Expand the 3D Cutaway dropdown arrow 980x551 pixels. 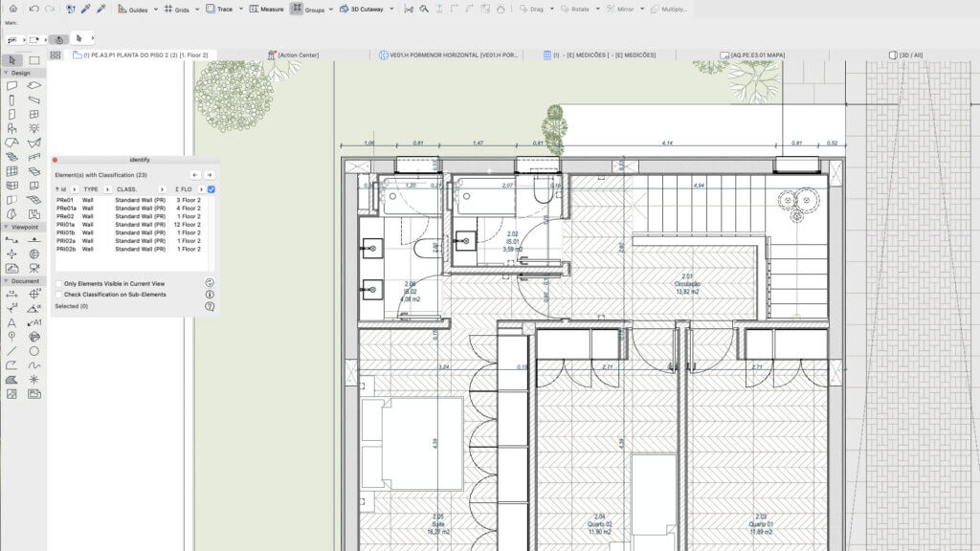[x=391, y=10]
